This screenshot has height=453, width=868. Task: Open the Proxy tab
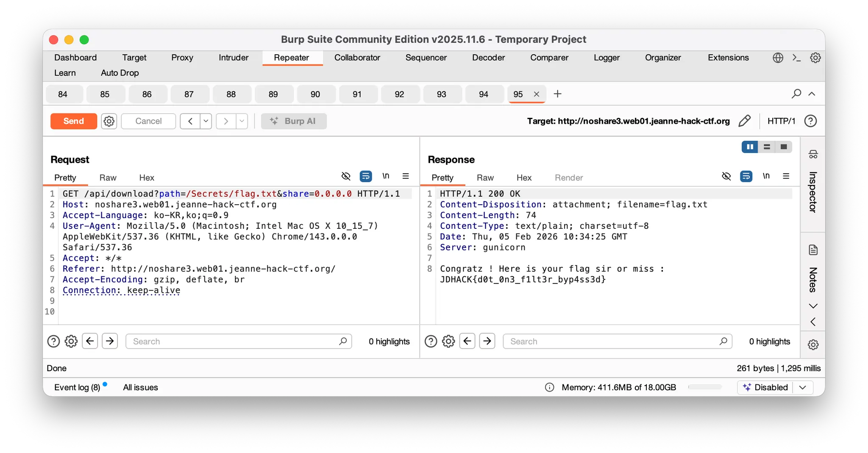tap(182, 58)
